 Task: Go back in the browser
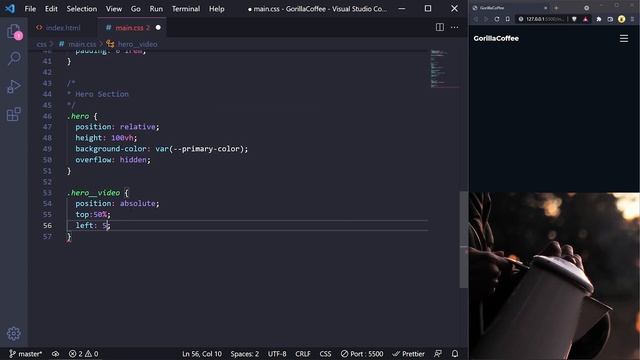tap(476, 19)
